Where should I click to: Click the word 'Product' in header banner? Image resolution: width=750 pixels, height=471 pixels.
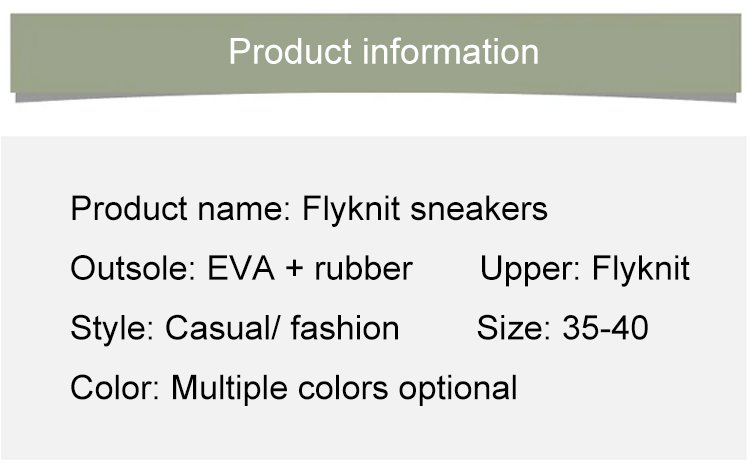pos(290,51)
